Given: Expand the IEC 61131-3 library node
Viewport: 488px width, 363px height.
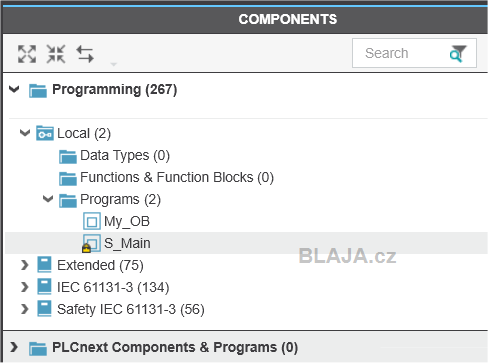Looking at the screenshot, I should [x=24, y=287].
